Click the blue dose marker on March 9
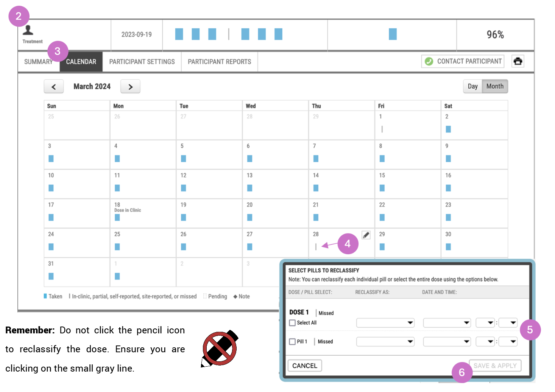 [448, 159]
